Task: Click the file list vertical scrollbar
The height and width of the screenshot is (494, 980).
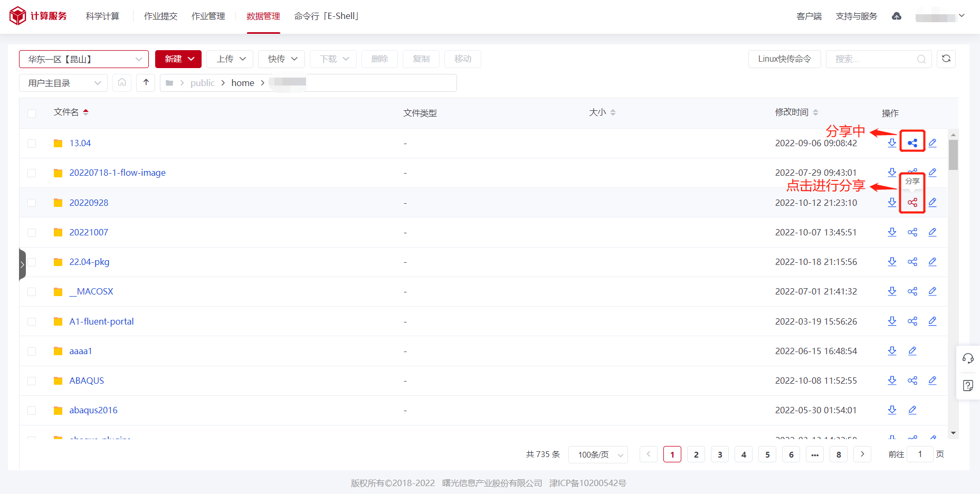Action: (x=953, y=155)
